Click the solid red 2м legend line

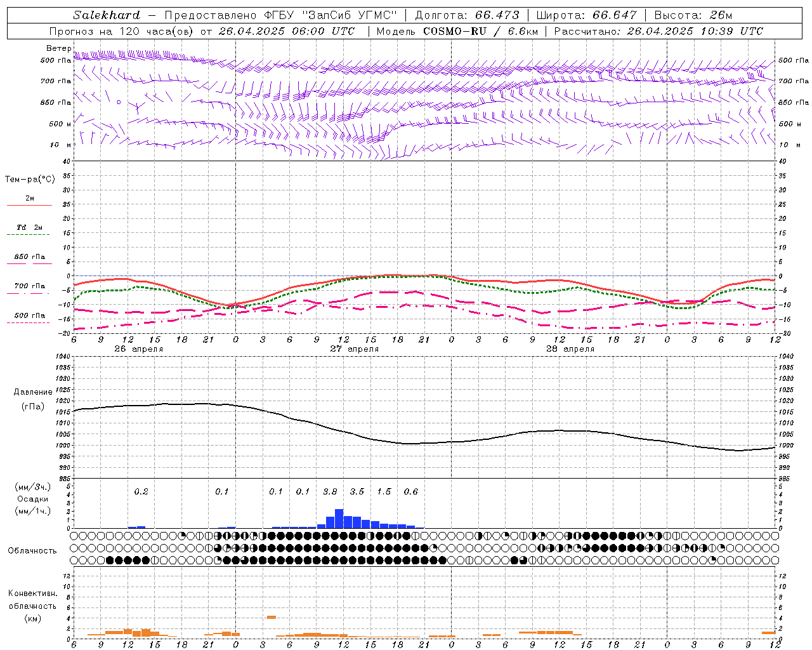click(x=29, y=205)
